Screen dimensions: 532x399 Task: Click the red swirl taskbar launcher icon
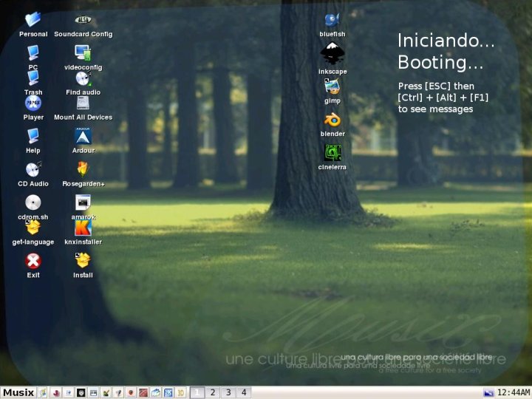coord(55,393)
